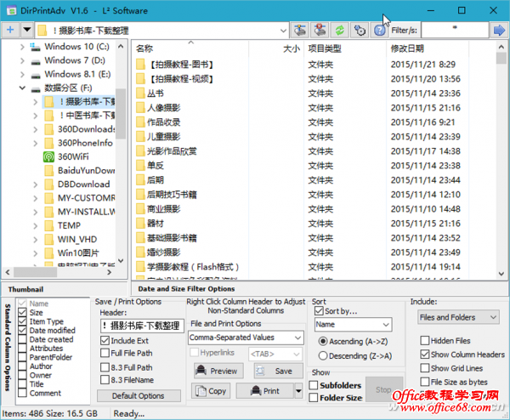The width and height of the screenshot is (510, 420).
Task: Expand the Windows 10 (C:) tree node
Action: 22,47
